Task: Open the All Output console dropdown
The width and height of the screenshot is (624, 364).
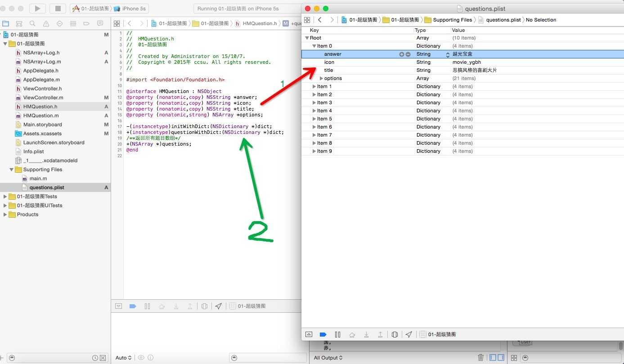Action: click(328, 358)
